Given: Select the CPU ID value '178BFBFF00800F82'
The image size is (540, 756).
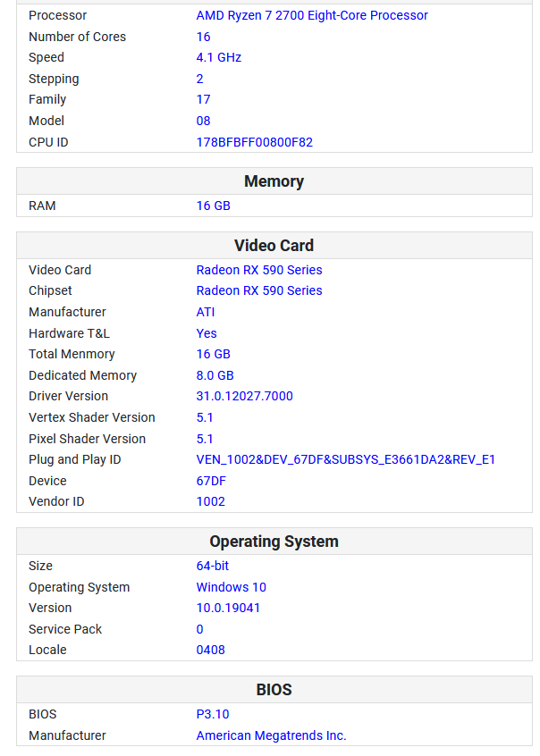Looking at the screenshot, I should point(254,142).
